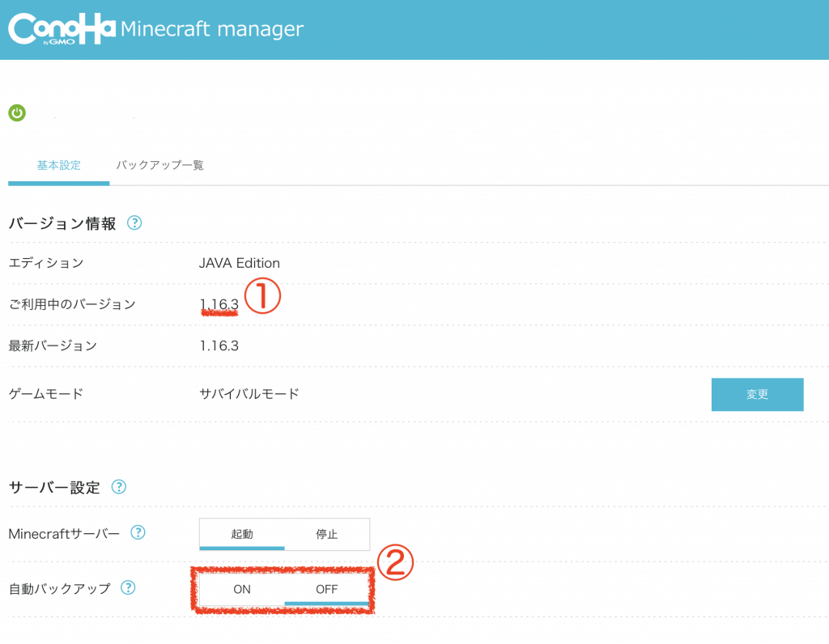Open help icon next to 自動バックアップ

click(128, 587)
